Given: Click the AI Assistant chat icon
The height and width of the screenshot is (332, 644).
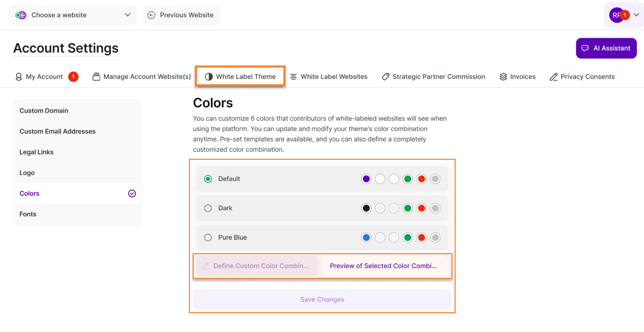Looking at the screenshot, I should point(585,48).
